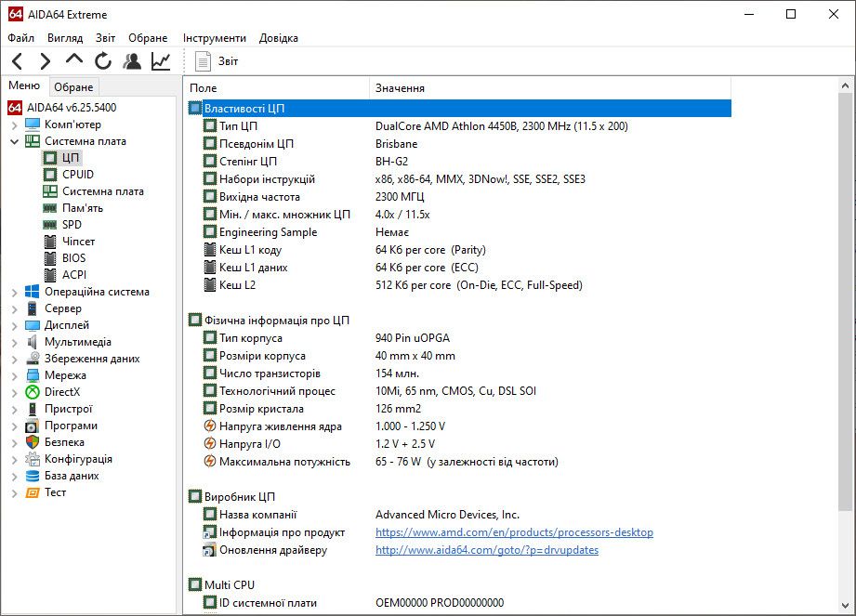This screenshot has height=616, width=856.
Task: Click the Мережа network icon
Action: tap(33, 375)
